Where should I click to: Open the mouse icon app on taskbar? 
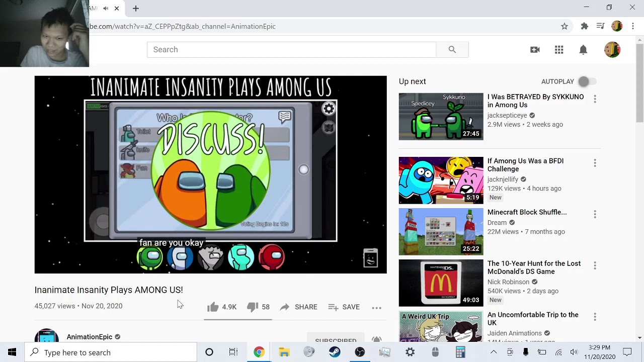coord(435,352)
